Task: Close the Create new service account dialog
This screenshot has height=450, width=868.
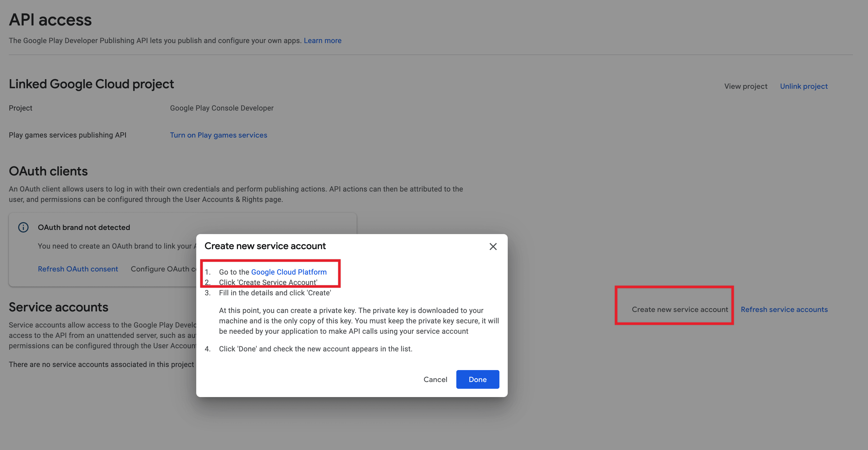Action: pos(493,246)
